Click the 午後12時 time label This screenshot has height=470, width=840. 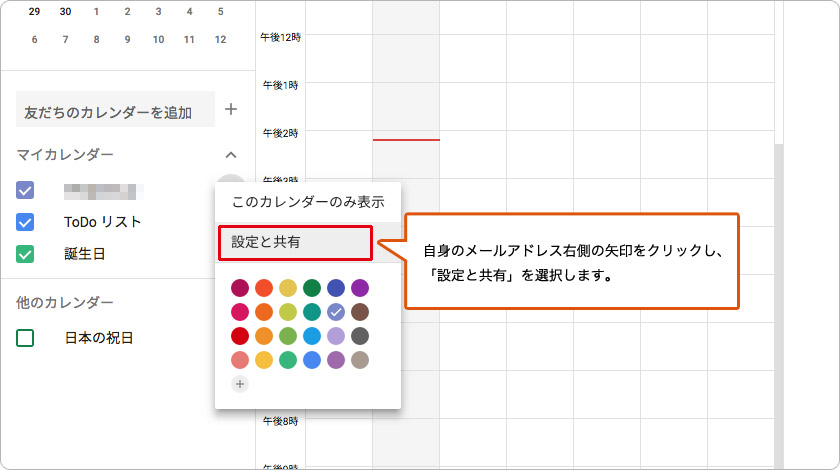click(x=281, y=38)
